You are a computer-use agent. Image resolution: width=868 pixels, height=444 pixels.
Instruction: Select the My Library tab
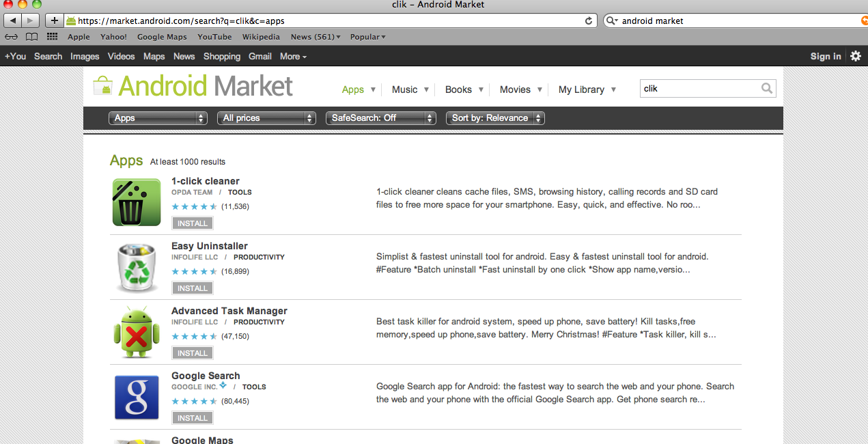coord(581,89)
